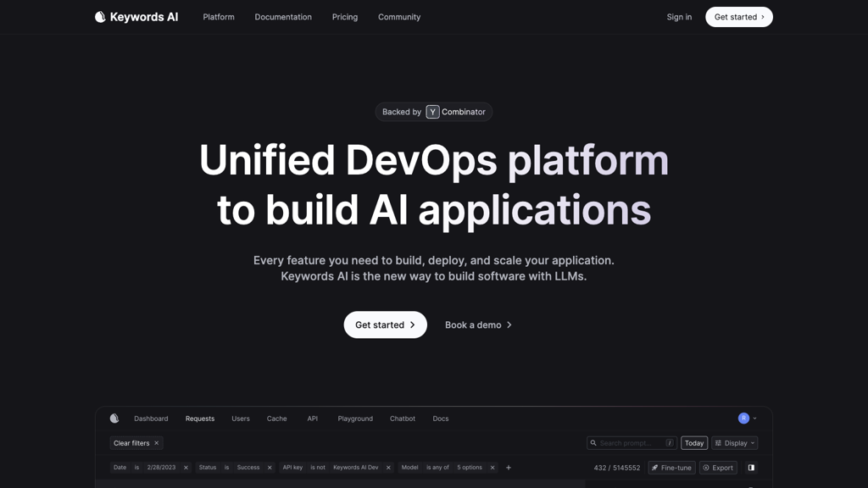Image resolution: width=868 pixels, height=488 pixels.
Task: Switch to the Playground tab
Action: pyautogui.click(x=355, y=419)
